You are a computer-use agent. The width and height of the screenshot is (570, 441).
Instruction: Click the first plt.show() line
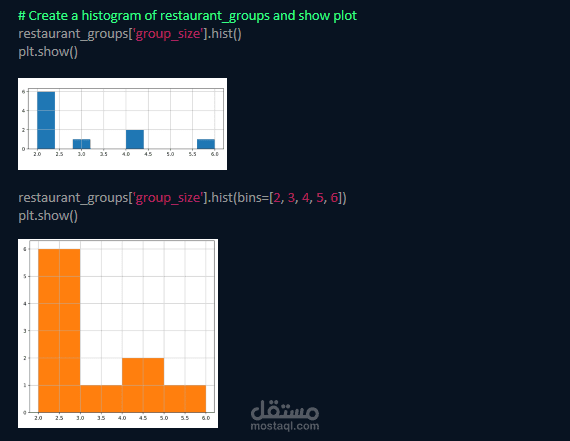pos(48,52)
